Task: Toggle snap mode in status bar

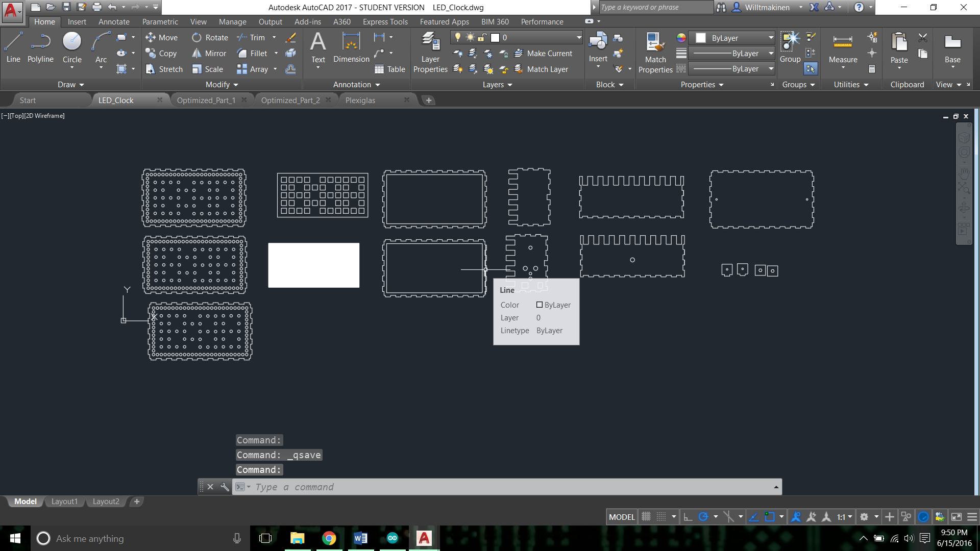Action: (661, 517)
